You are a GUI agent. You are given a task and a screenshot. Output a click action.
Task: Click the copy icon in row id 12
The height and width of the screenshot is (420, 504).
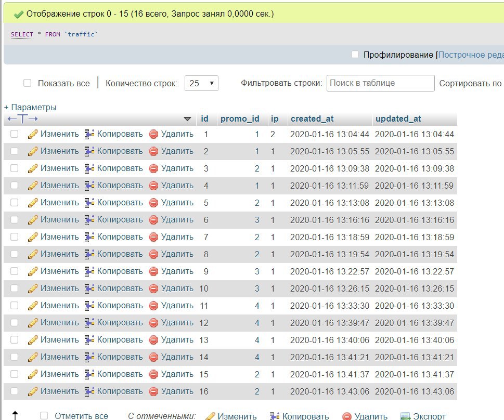point(89,323)
